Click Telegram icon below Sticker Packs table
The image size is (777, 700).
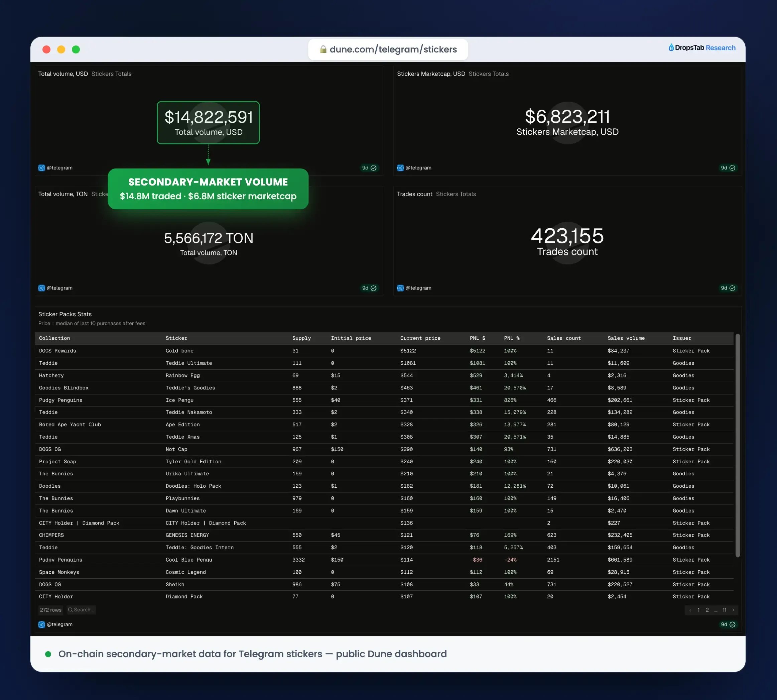click(41, 624)
